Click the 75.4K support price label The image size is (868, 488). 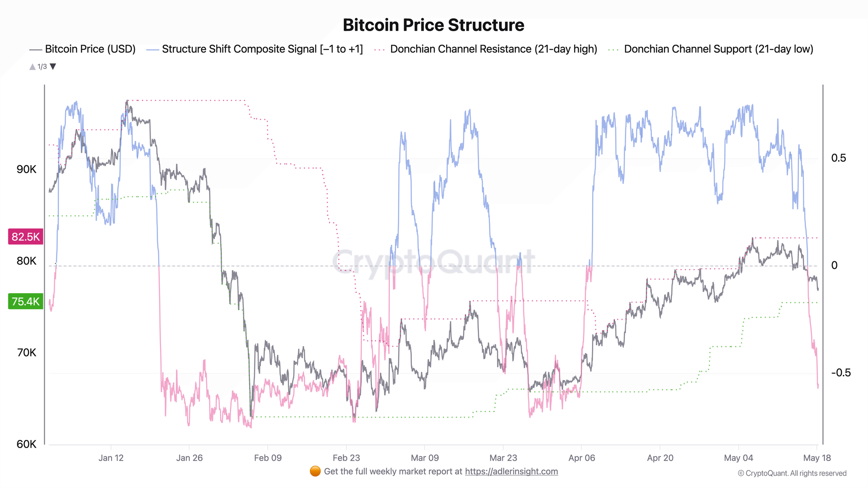26,301
